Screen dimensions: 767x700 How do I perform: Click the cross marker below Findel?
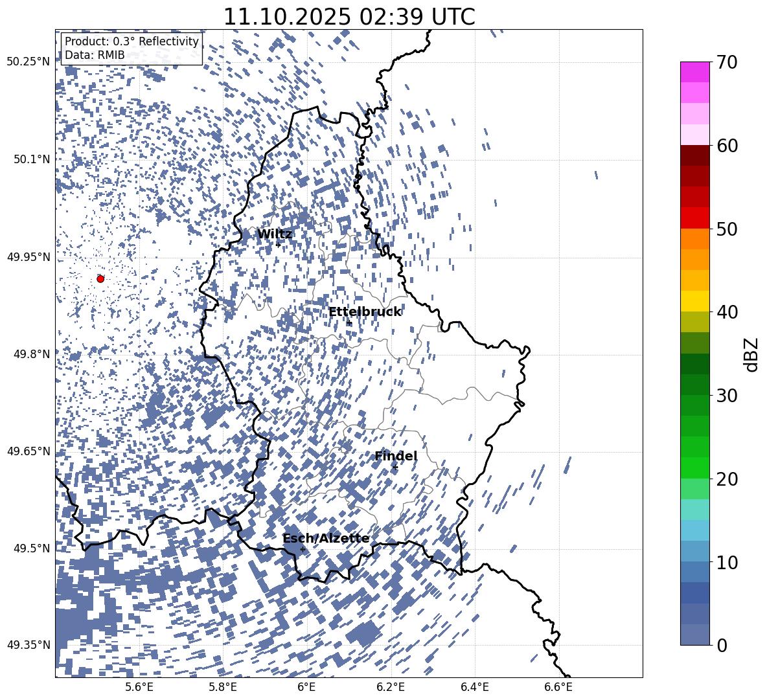pyautogui.click(x=395, y=468)
